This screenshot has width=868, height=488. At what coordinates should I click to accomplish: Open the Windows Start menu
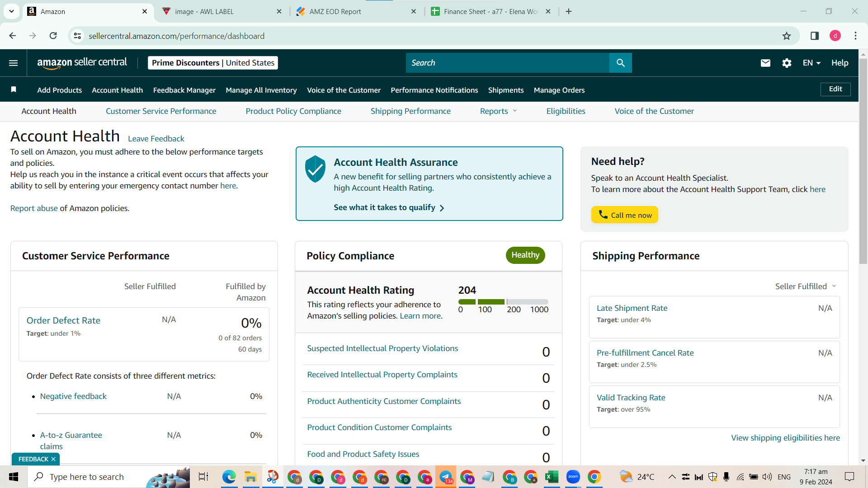14,477
